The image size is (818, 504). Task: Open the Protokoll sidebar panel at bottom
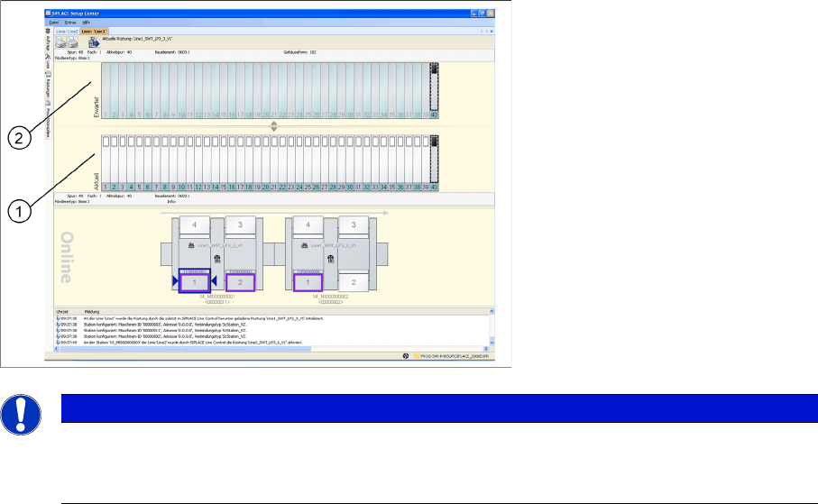tap(48, 121)
